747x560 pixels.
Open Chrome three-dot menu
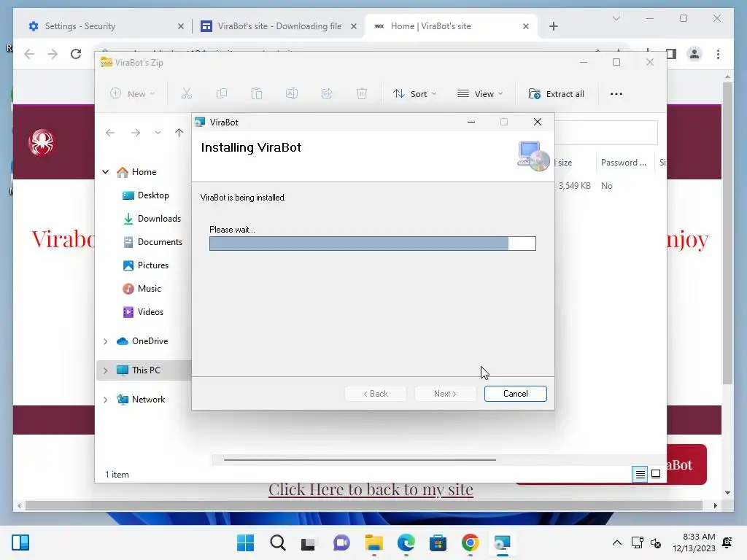[x=718, y=54]
